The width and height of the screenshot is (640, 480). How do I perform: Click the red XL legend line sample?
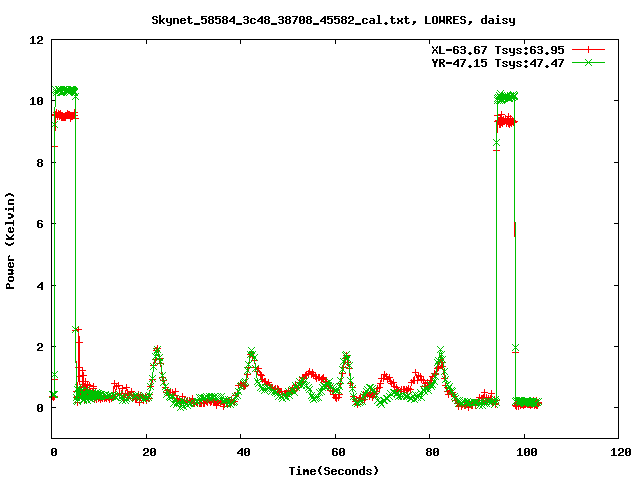[x=588, y=50]
